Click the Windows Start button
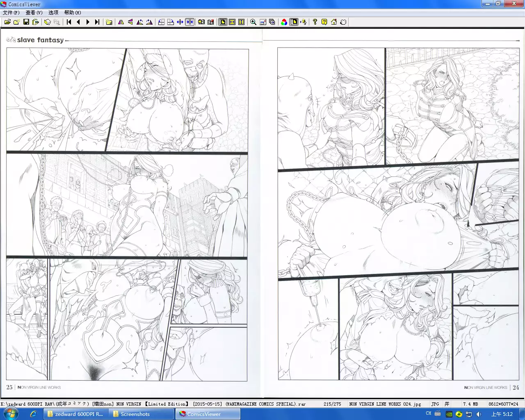 10,414
